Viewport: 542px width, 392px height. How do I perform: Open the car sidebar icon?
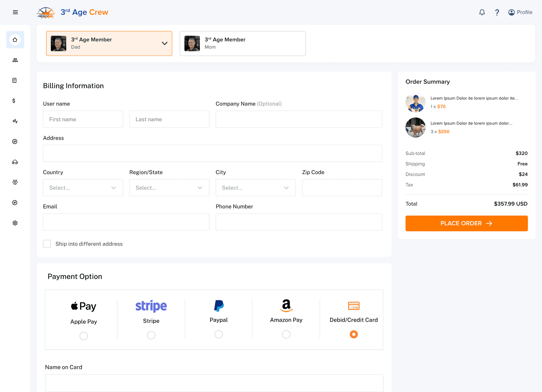pos(15,162)
